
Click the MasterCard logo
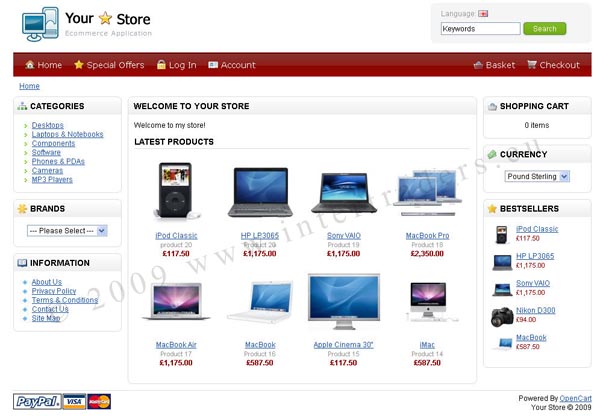point(99,401)
